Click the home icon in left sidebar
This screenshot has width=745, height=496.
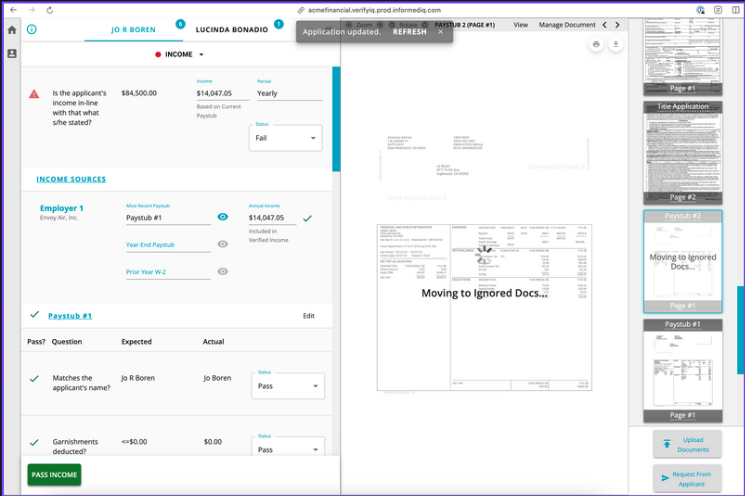pyautogui.click(x=12, y=30)
